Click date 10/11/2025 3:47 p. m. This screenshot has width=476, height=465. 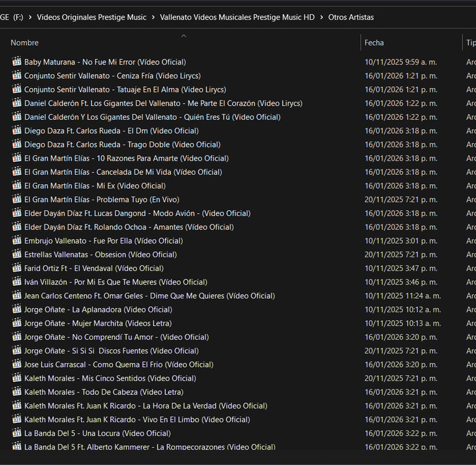coord(401,268)
